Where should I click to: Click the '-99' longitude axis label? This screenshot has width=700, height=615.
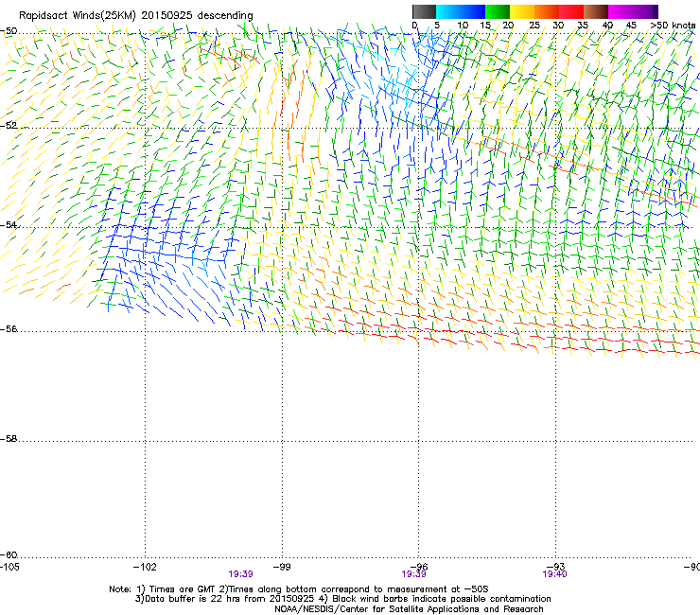point(282,567)
